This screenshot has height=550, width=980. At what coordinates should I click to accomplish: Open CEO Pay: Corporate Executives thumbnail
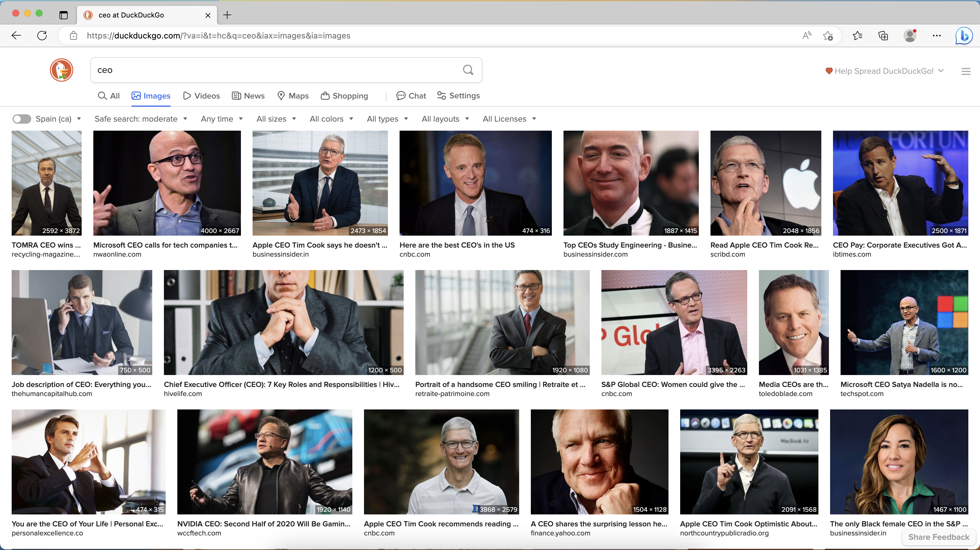pos(900,183)
